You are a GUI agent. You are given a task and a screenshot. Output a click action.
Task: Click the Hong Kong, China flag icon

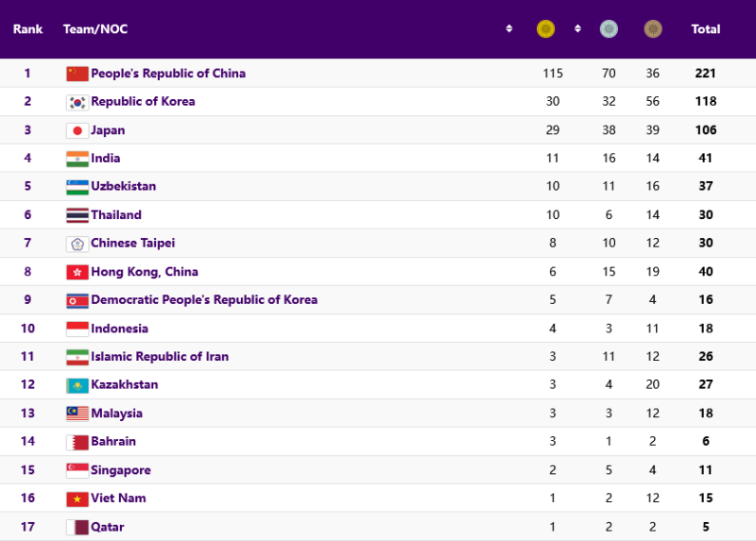click(77, 272)
